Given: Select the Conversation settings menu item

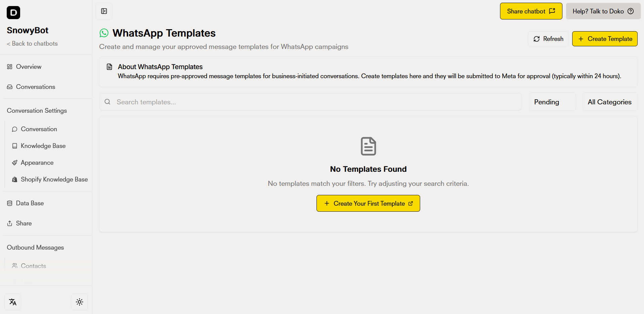Looking at the screenshot, I should [x=39, y=129].
